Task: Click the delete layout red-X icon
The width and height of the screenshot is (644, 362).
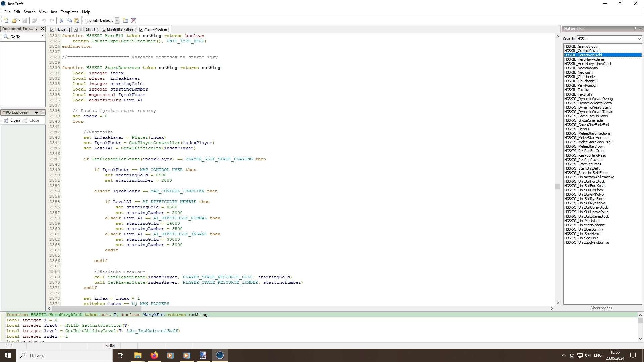Action: click(x=133, y=20)
